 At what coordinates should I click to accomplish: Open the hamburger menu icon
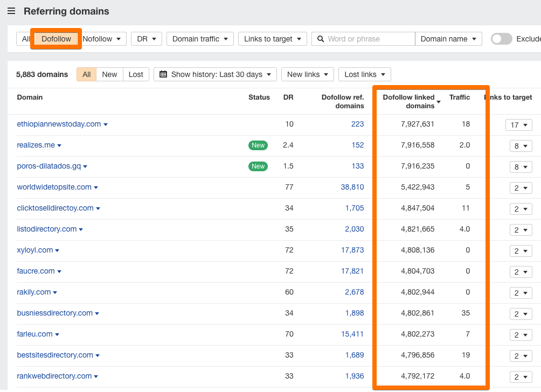coord(11,11)
